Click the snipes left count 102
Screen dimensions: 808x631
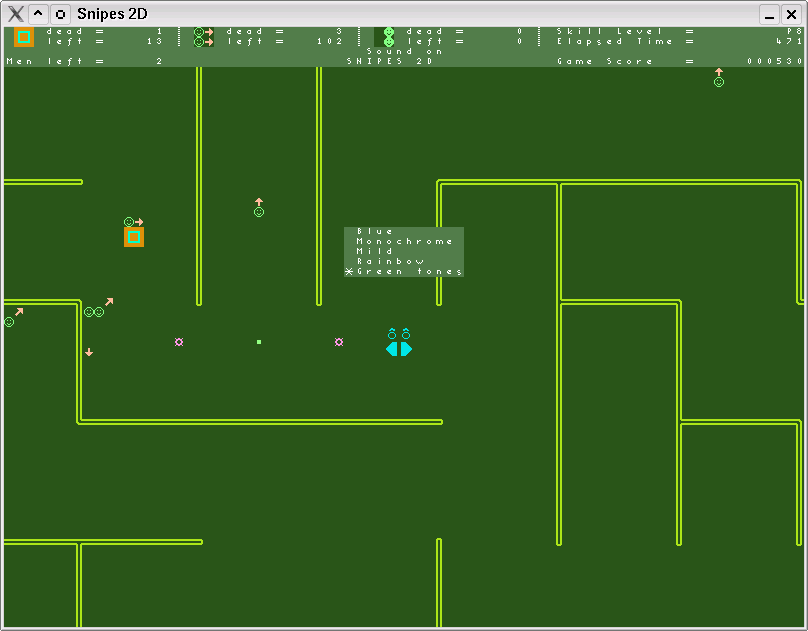[x=330, y=41]
